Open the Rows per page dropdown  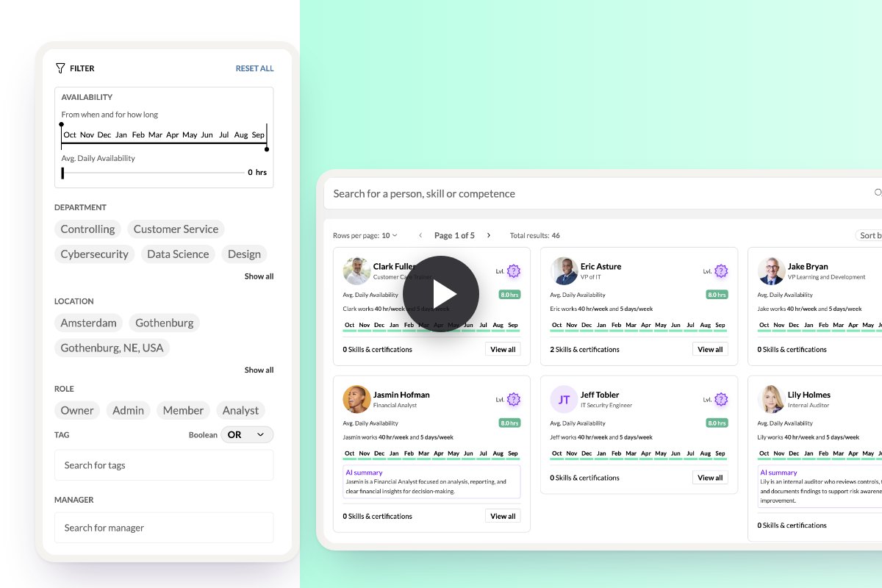click(389, 236)
